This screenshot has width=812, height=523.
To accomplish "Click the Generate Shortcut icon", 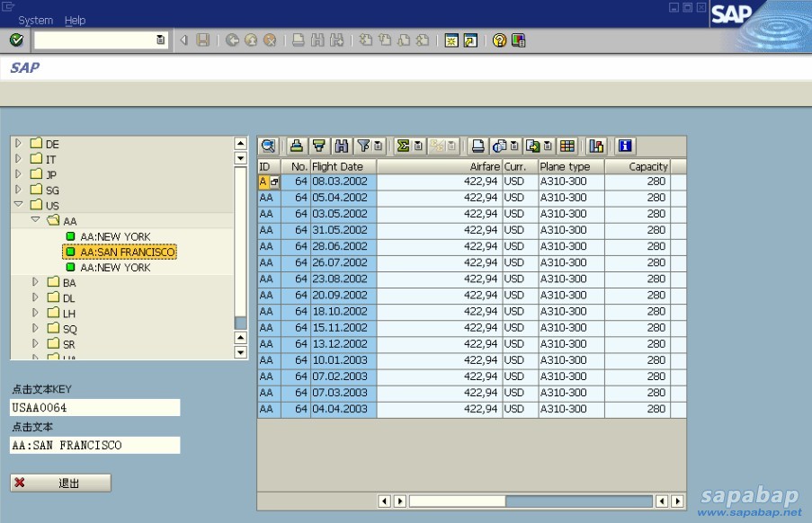I will click(470, 40).
